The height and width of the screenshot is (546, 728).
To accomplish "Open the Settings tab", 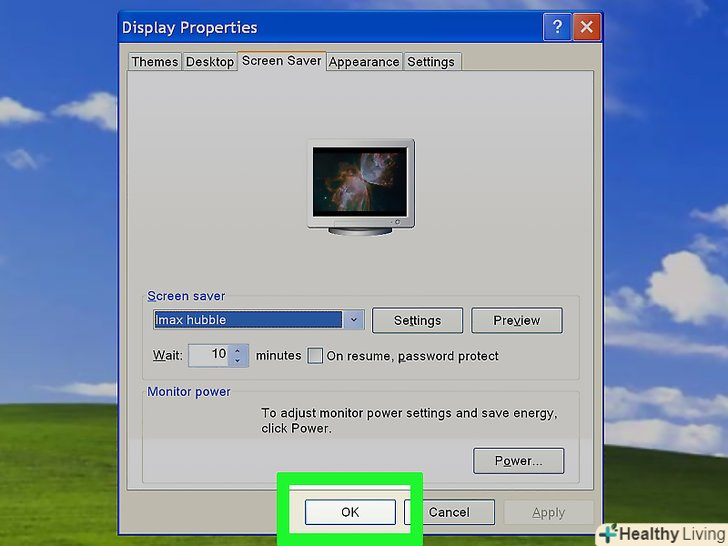I will point(431,62).
